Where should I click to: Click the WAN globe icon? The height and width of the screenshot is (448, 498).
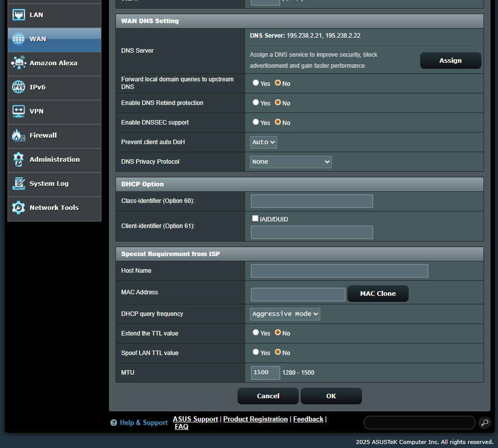[x=19, y=39]
